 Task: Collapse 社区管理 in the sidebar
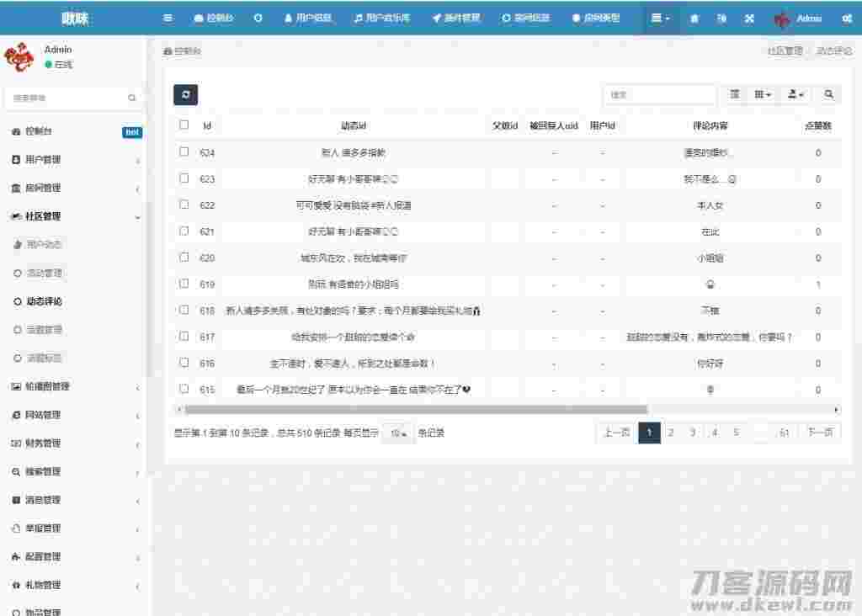point(74,216)
